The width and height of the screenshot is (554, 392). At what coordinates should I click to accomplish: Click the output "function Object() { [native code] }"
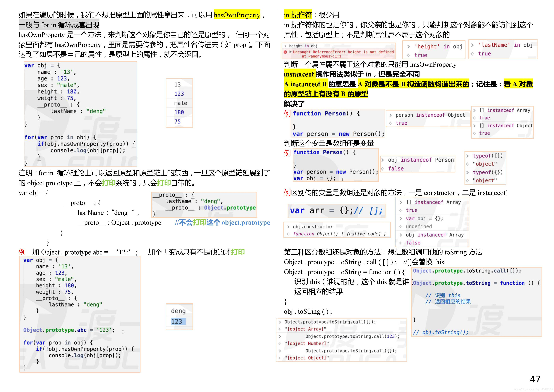pos(339,234)
